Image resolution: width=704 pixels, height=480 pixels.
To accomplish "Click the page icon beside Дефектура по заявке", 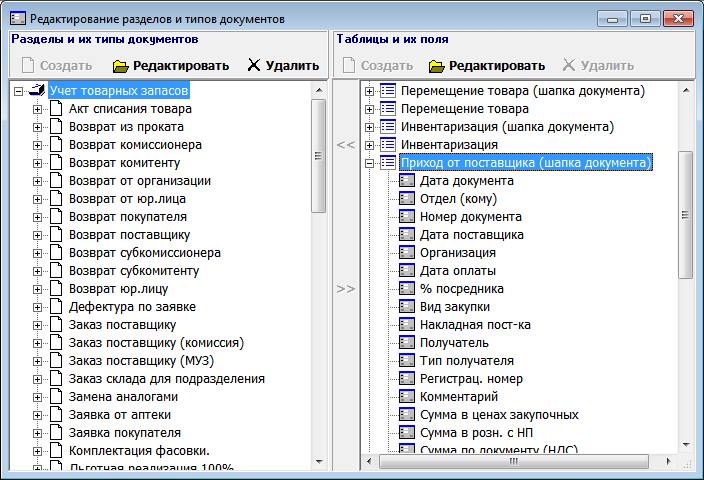I will [56, 307].
